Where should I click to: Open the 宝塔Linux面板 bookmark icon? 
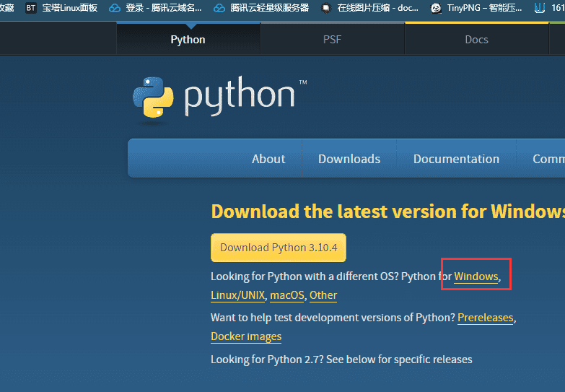31,8
